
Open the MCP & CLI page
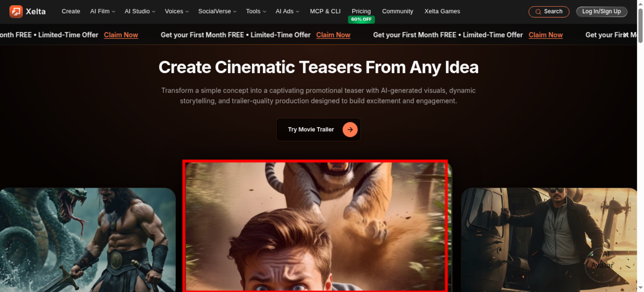pyautogui.click(x=325, y=11)
